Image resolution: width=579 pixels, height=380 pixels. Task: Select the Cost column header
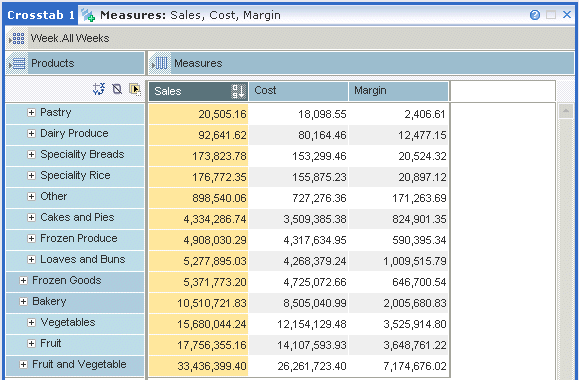tap(299, 91)
